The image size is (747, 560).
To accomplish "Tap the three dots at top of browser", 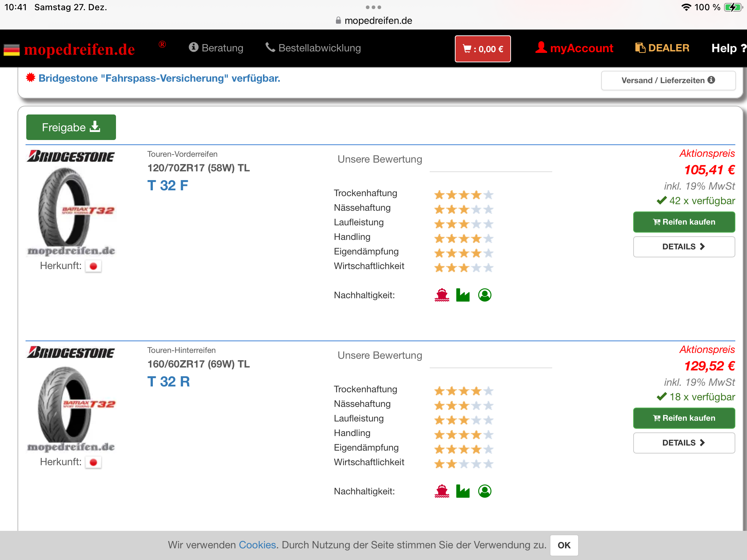I will 373,7.
